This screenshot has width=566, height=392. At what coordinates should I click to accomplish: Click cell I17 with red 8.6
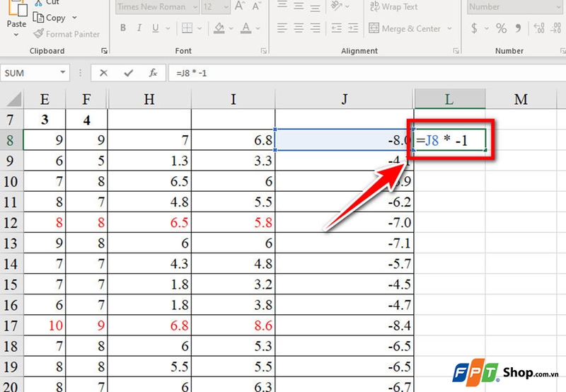(233, 325)
